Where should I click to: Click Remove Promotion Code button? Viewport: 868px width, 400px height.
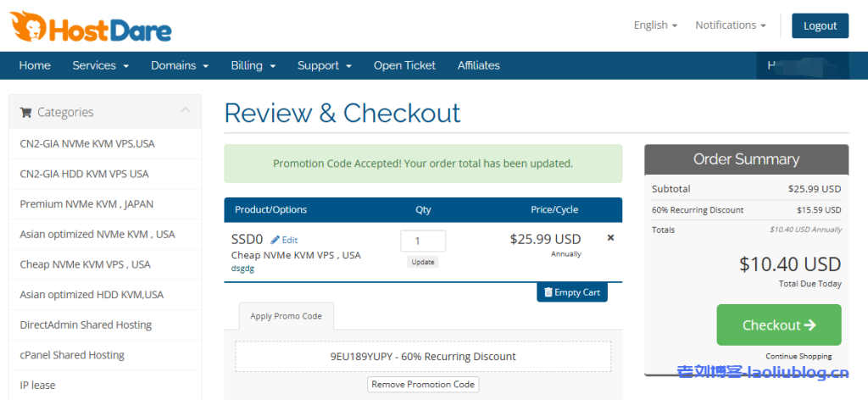424,385
